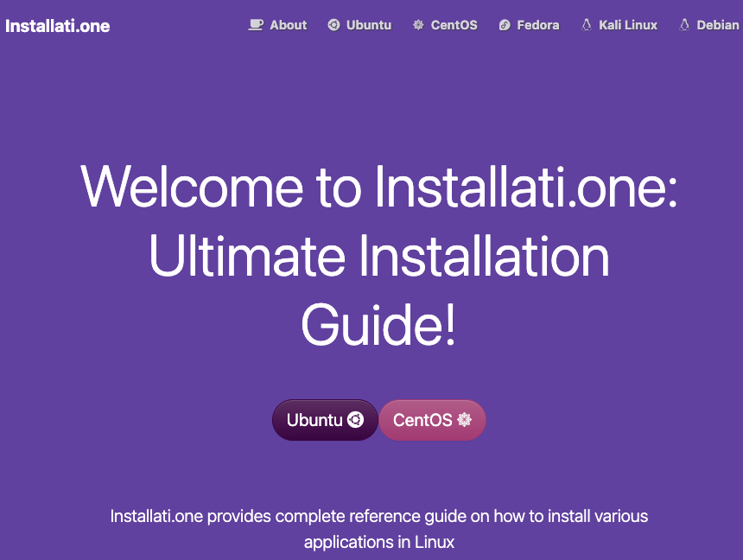
Task: Click the 'Ultimate Installation' heading line
Action: [379, 256]
